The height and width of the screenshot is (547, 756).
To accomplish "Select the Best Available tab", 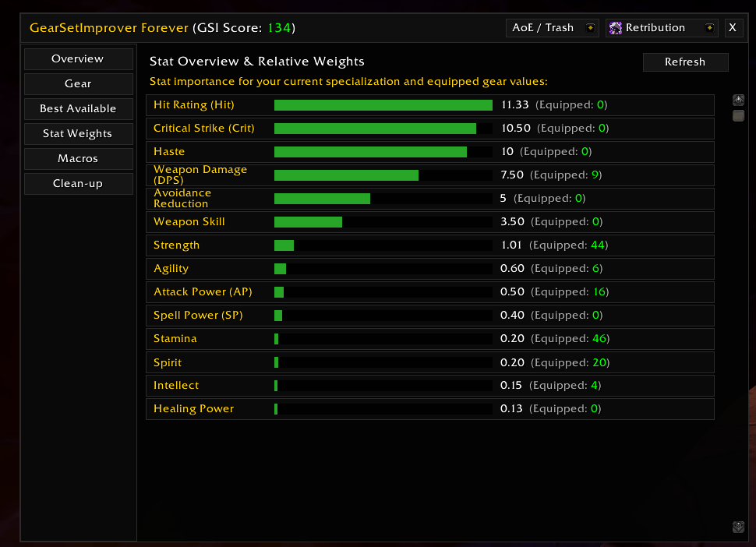I will [x=78, y=109].
